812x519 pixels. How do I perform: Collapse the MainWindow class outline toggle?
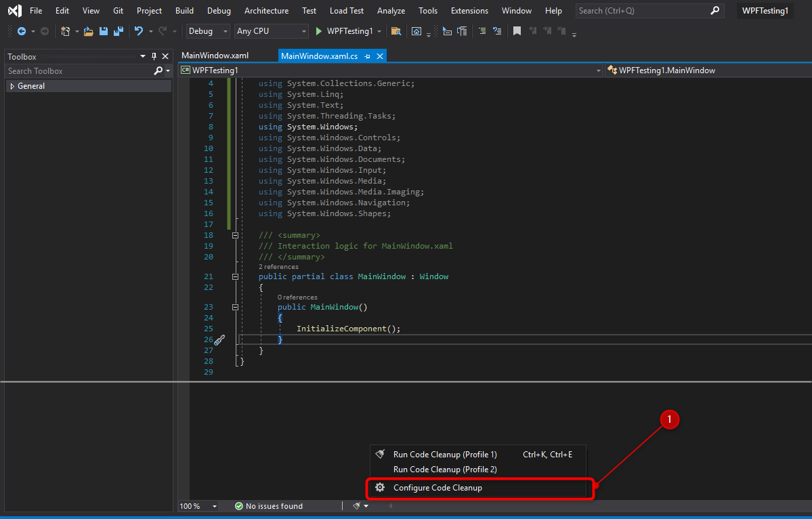(x=235, y=276)
